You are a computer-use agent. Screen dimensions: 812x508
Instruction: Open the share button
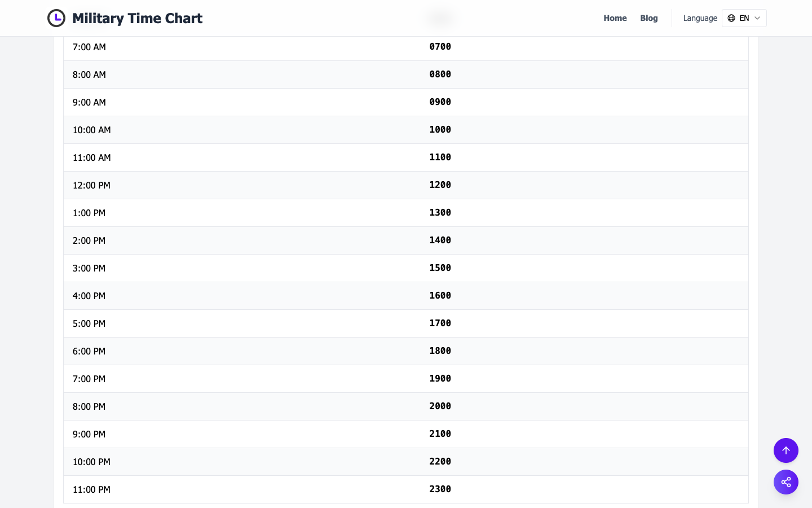[786, 482]
